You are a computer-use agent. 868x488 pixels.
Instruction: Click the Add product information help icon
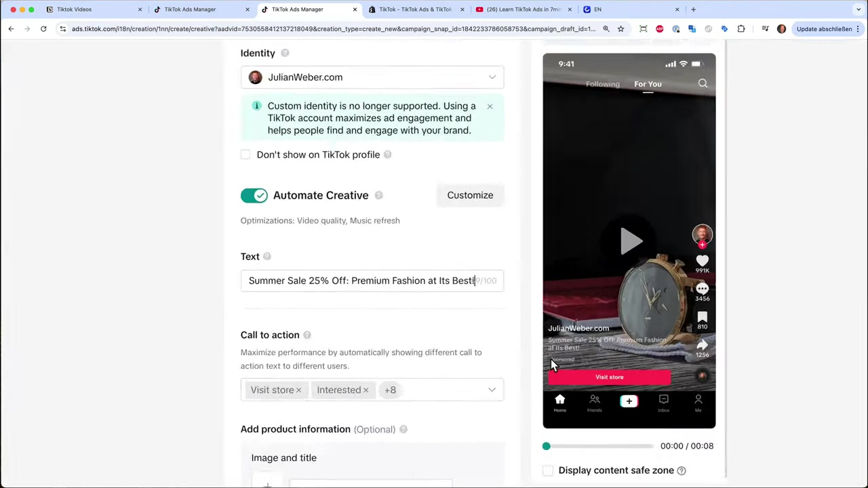(403, 429)
